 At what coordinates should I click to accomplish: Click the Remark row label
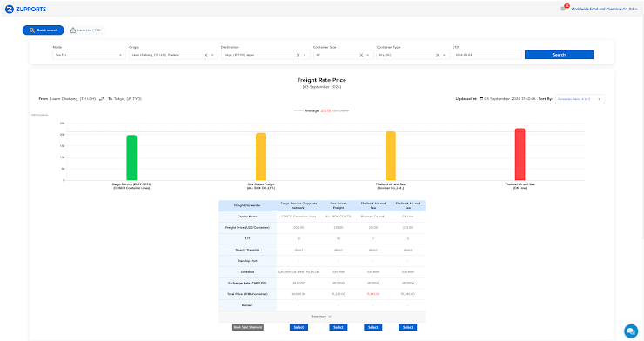coord(247,305)
